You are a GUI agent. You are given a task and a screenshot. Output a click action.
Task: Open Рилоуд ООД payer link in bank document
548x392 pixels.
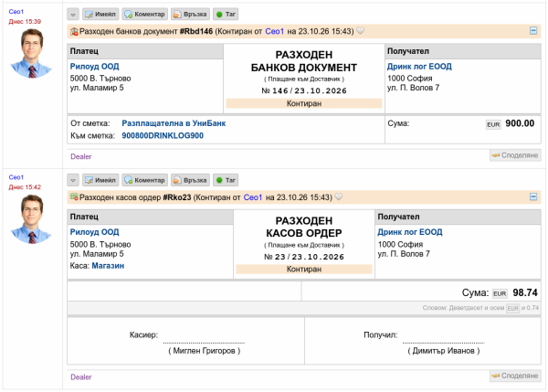94,67
